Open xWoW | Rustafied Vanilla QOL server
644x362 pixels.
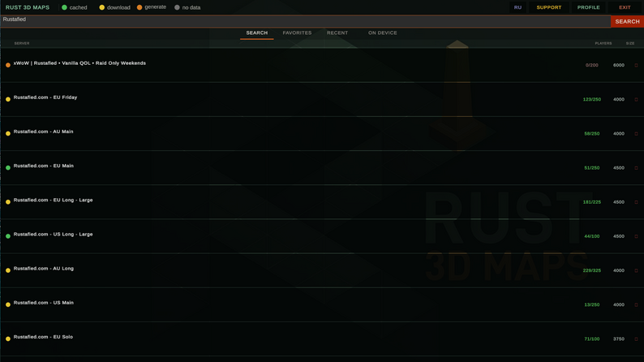coord(79,63)
